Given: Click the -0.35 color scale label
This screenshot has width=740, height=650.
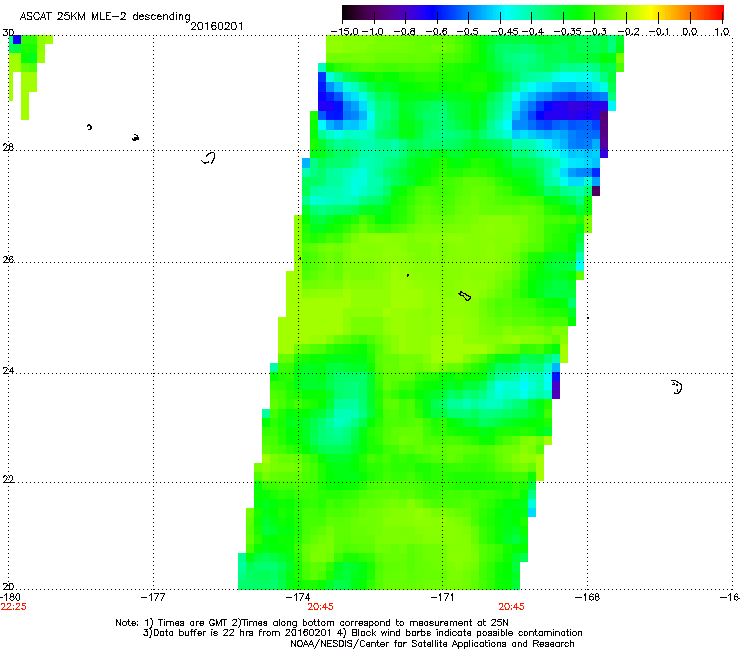Looking at the screenshot, I should point(568,32).
